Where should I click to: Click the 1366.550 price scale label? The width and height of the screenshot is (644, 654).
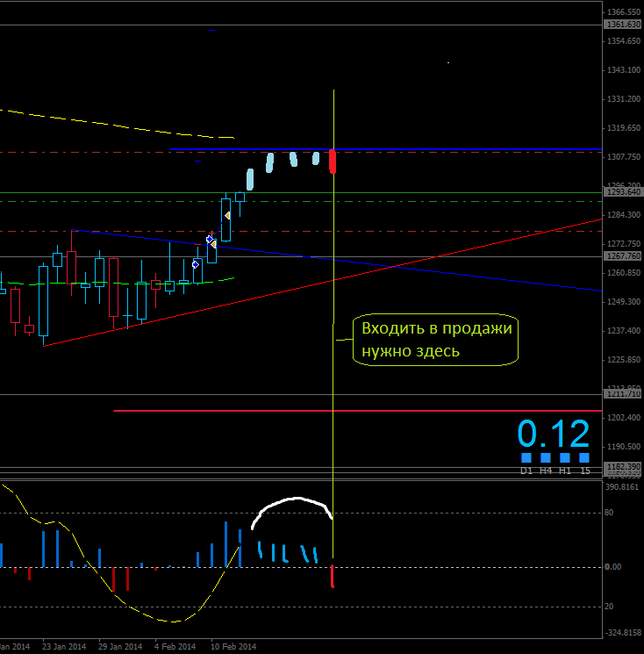click(624, 12)
